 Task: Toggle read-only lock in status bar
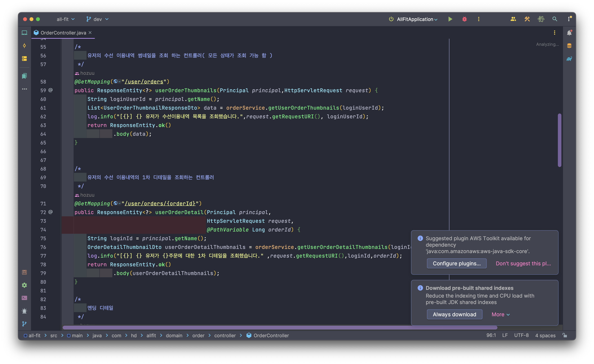click(565, 335)
